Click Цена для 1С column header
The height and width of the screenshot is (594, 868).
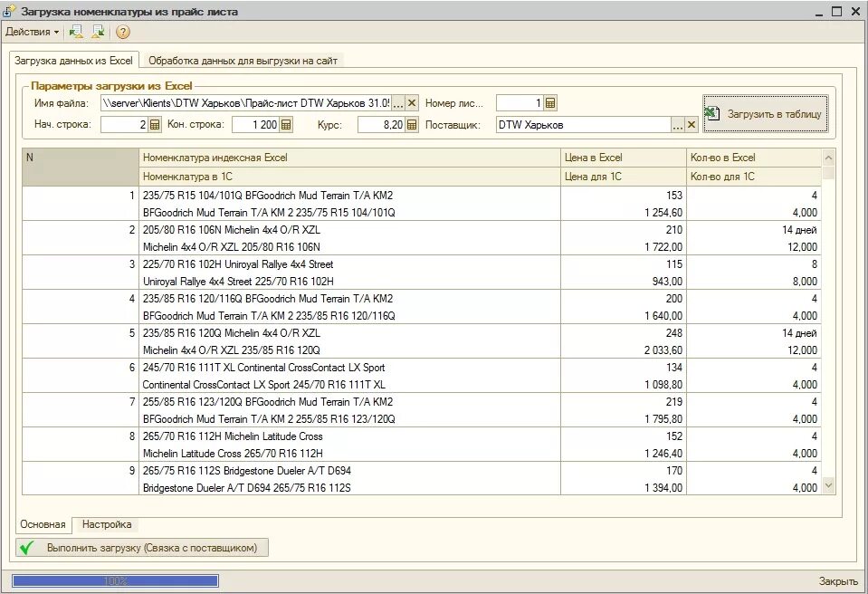[624, 177]
